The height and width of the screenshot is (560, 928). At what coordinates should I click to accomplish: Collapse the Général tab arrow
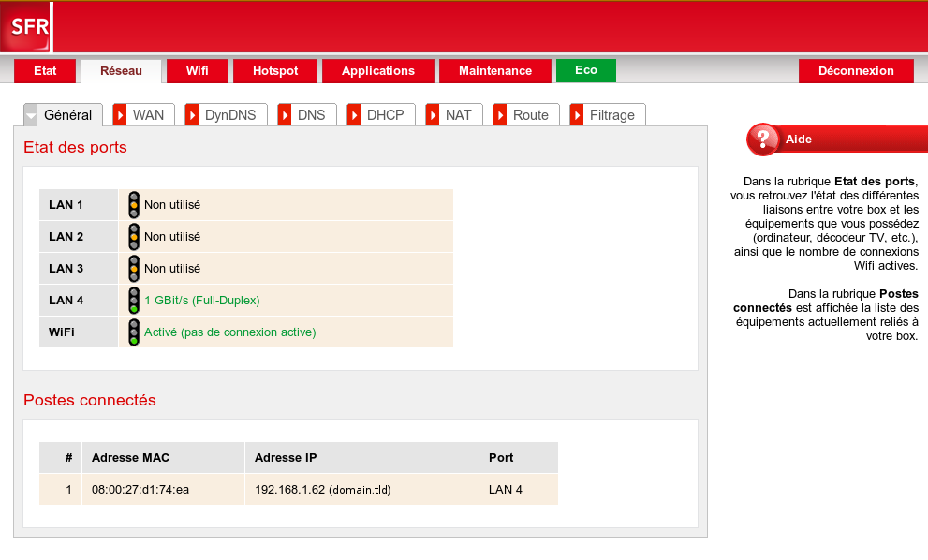click(x=32, y=115)
